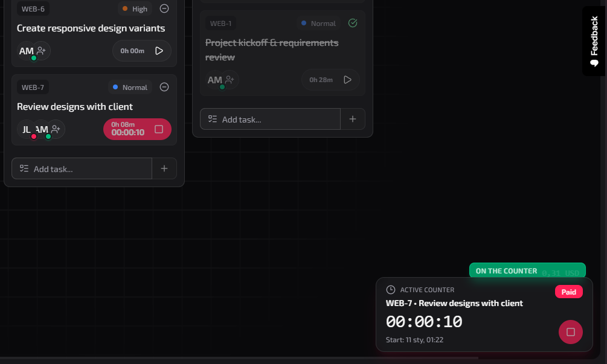Add an assignee to Review designs with client
Image resolution: width=607 pixels, height=364 pixels.
(56, 129)
